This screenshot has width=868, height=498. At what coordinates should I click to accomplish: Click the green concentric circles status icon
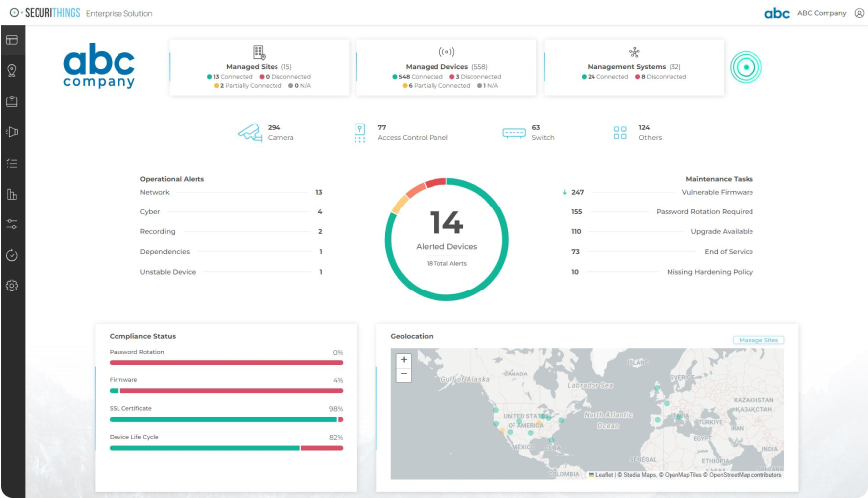pyautogui.click(x=746, y=67)
